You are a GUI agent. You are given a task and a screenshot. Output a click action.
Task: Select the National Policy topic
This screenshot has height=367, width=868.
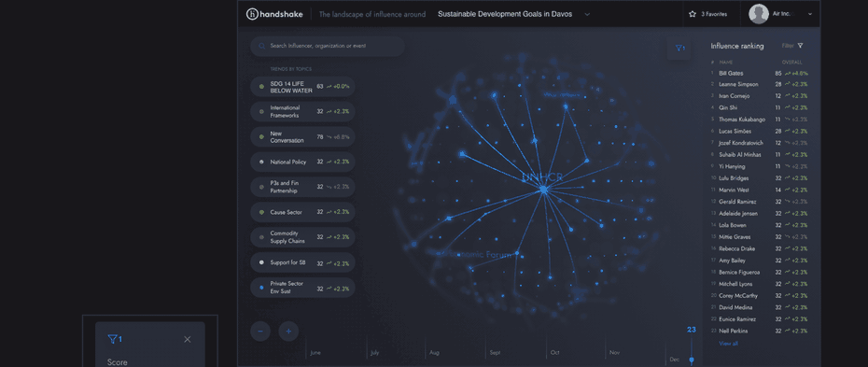tap(302, 162)
